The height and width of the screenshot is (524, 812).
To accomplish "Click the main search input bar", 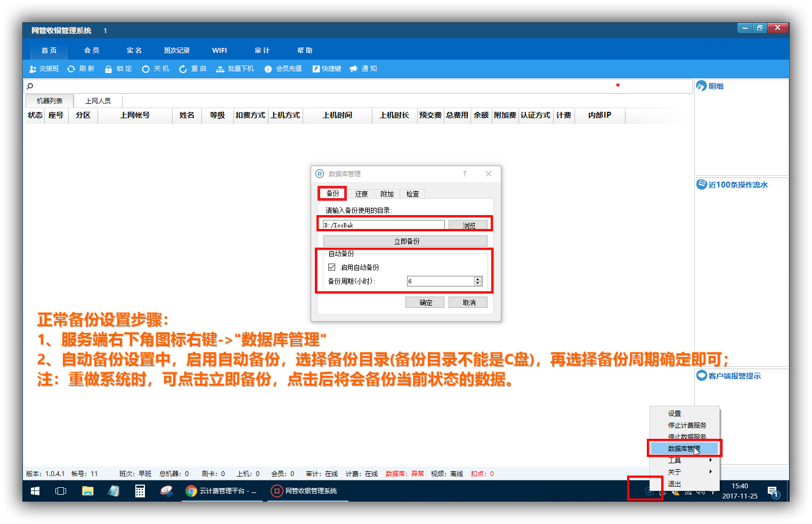I will [x=358, y=86].
